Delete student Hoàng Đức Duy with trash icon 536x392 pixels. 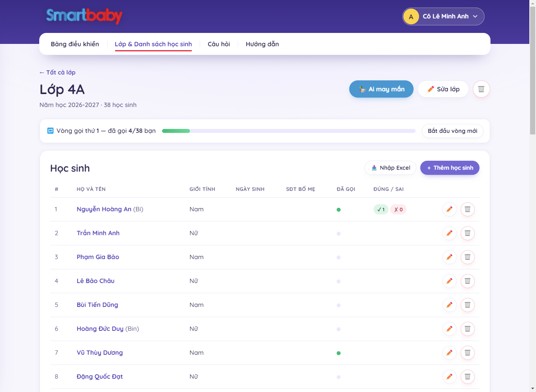click(468, 329)
